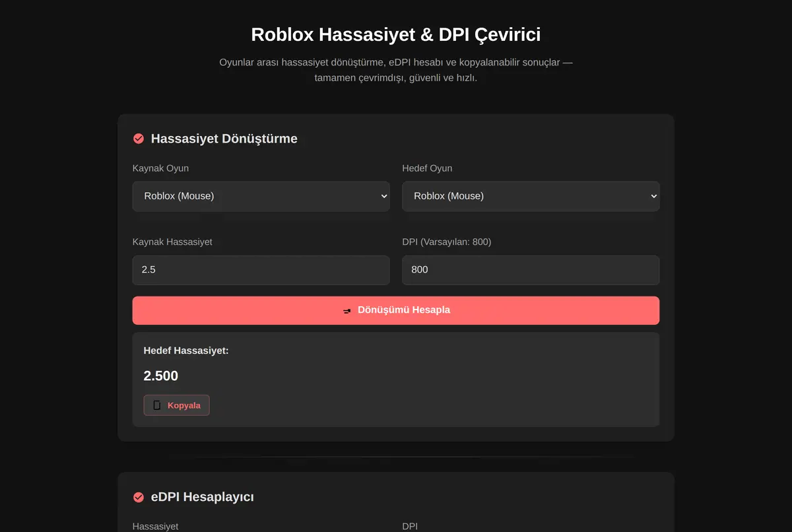Viewport: 792px width, 532px height.
Task: Click the Kaynak Hassasiyet input field
Action: pos(261,270)
